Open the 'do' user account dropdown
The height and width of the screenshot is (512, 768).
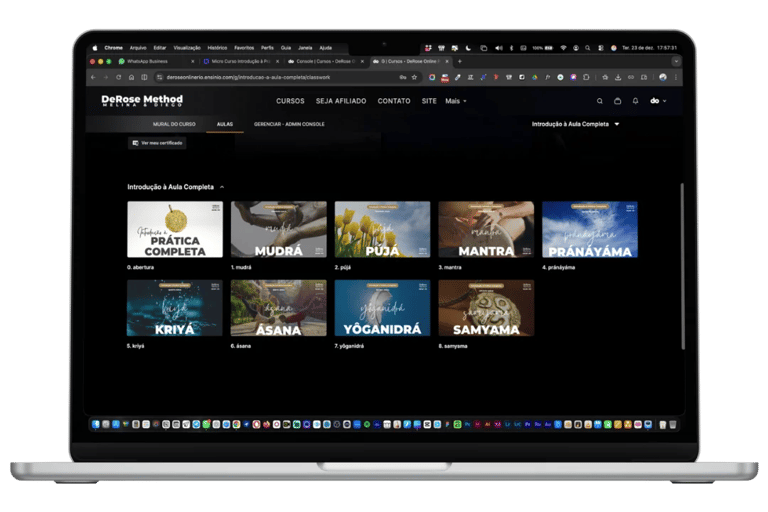(658, 101)
